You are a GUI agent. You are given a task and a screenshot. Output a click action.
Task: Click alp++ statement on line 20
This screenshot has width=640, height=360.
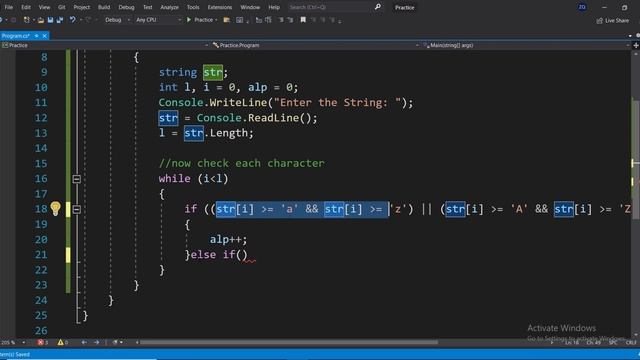point(229,240)
